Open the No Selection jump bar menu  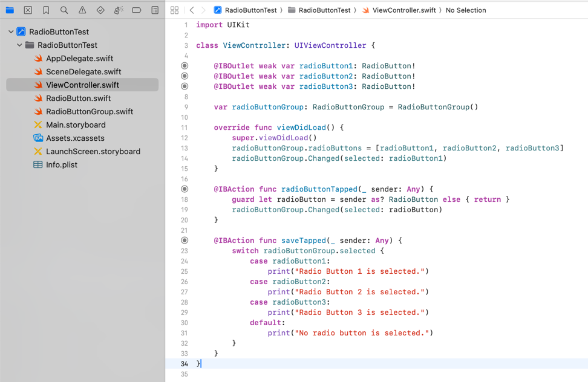[x=465, y=10]
